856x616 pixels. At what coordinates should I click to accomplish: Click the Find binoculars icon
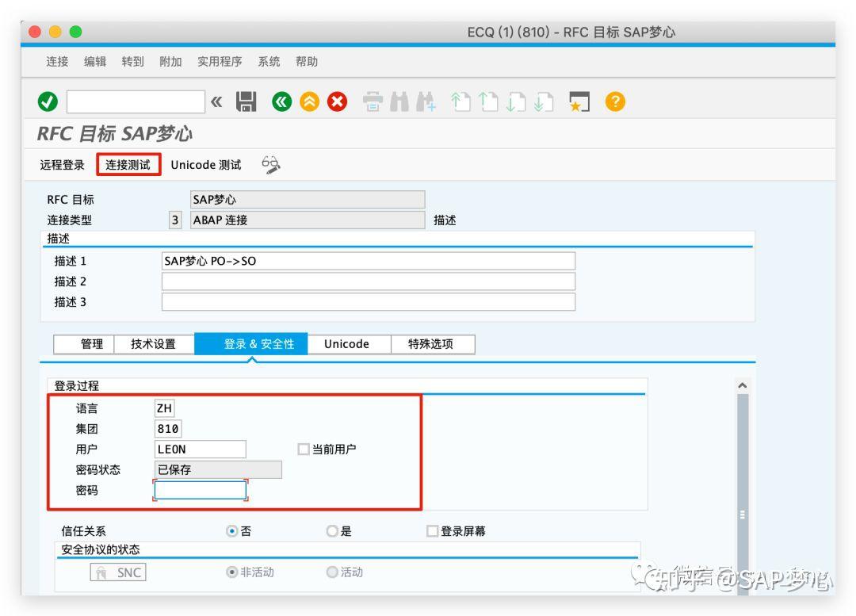399,101
